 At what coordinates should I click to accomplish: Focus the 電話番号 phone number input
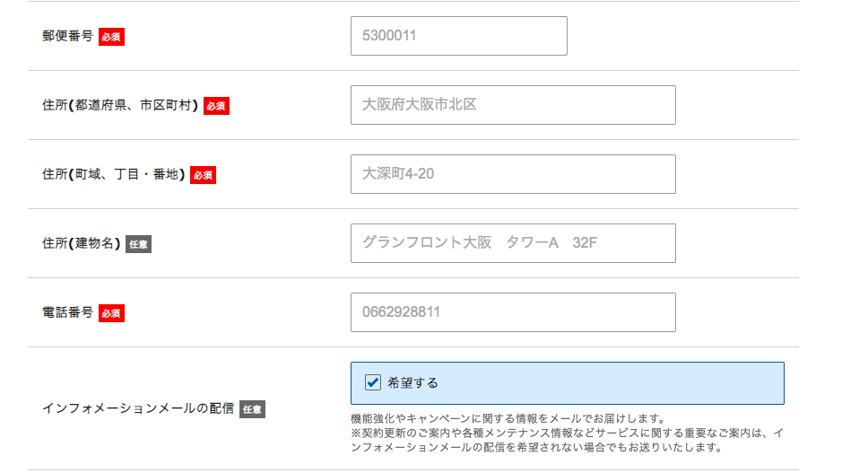click(x=512, y=312)
